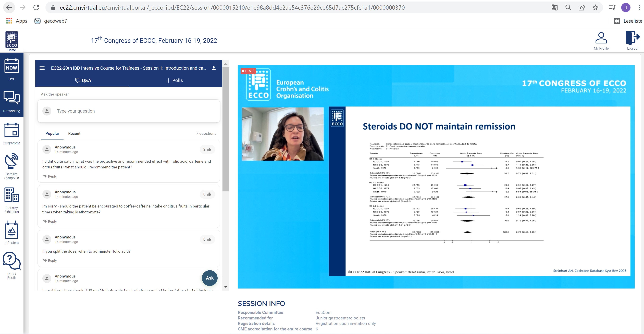Reload the page

pos(36,7)
